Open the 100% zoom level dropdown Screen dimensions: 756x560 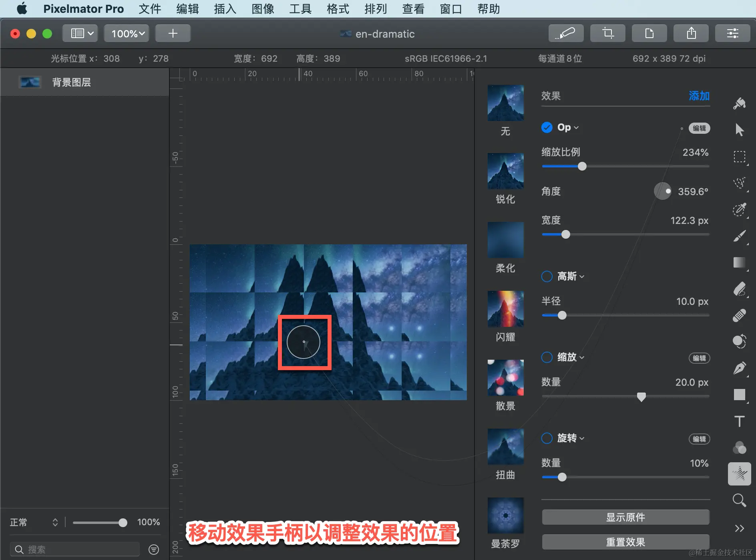point(127,33)
